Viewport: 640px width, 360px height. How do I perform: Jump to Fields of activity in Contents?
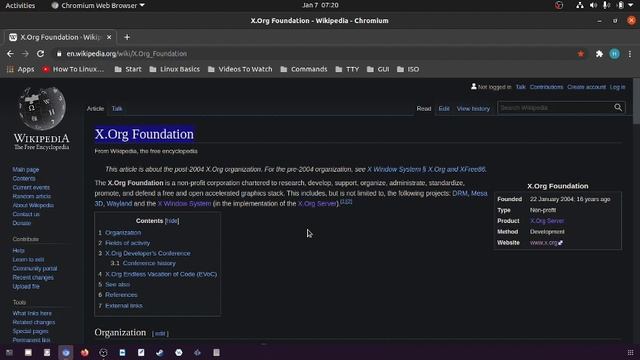click(x=127, y=243)
